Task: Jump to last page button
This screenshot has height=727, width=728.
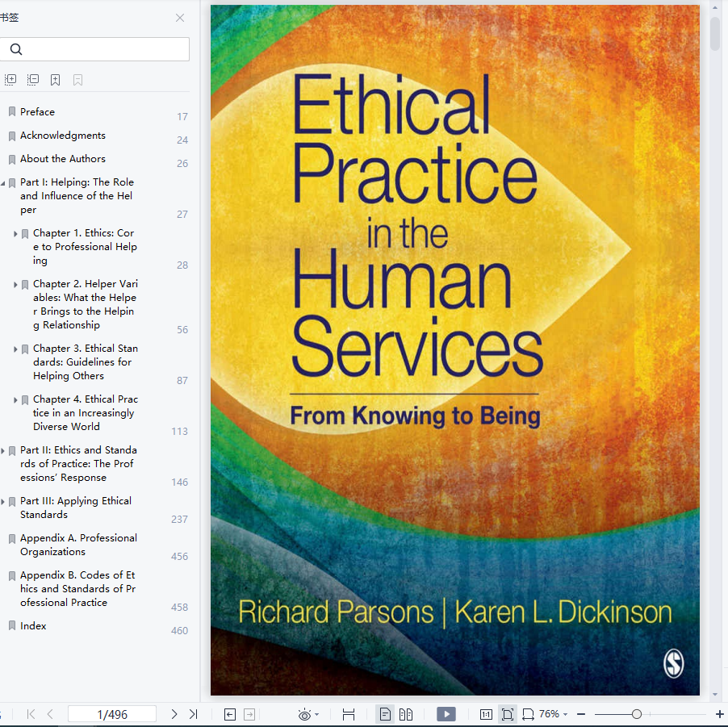Action: click(x=194, y=714)
